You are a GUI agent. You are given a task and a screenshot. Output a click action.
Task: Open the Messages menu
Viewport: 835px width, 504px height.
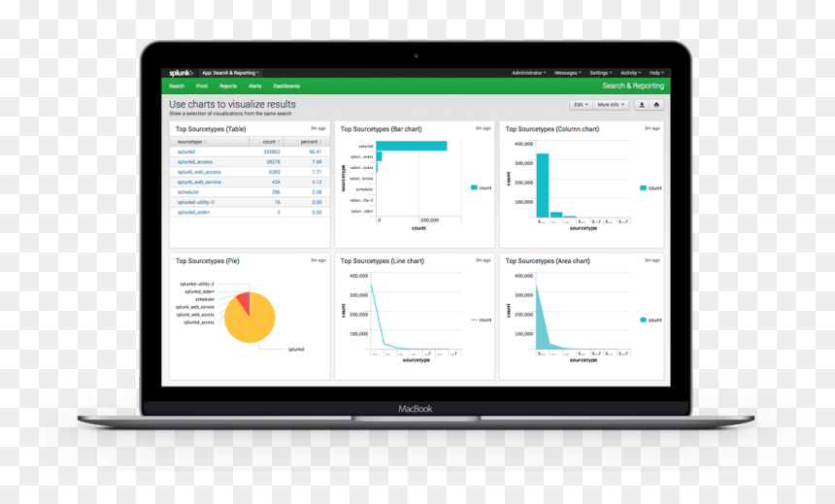pyautogui.click(x=568, y=73)
